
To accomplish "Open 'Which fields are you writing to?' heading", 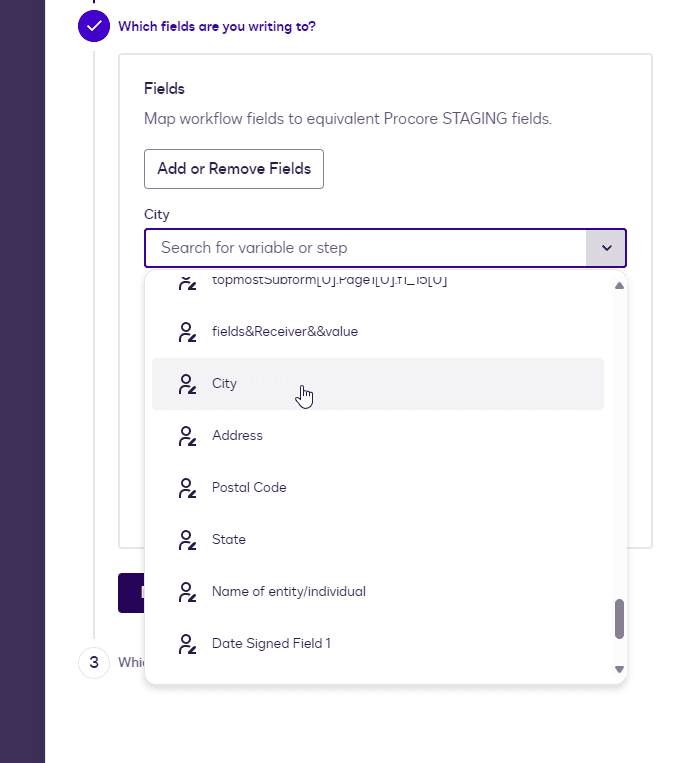I will coord(217,26).
